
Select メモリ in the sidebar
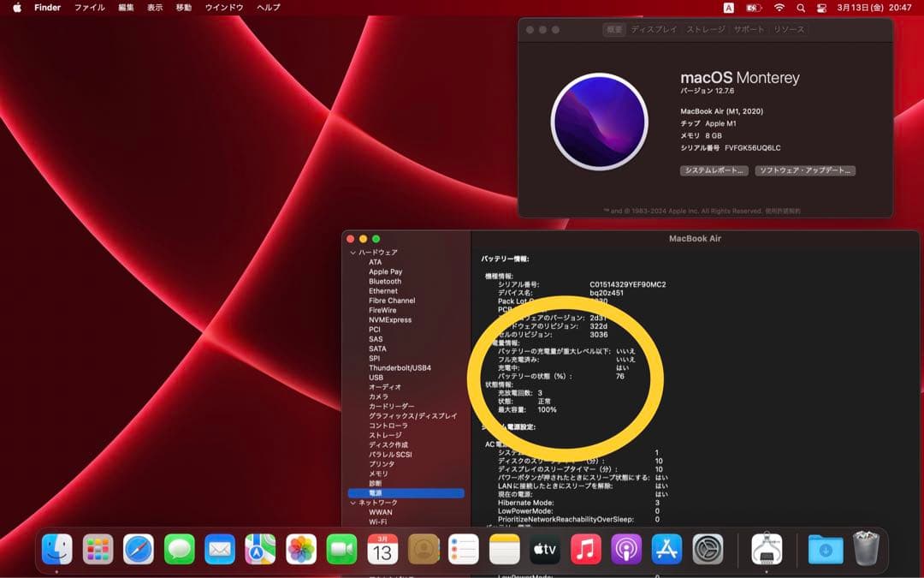(378, 474)
